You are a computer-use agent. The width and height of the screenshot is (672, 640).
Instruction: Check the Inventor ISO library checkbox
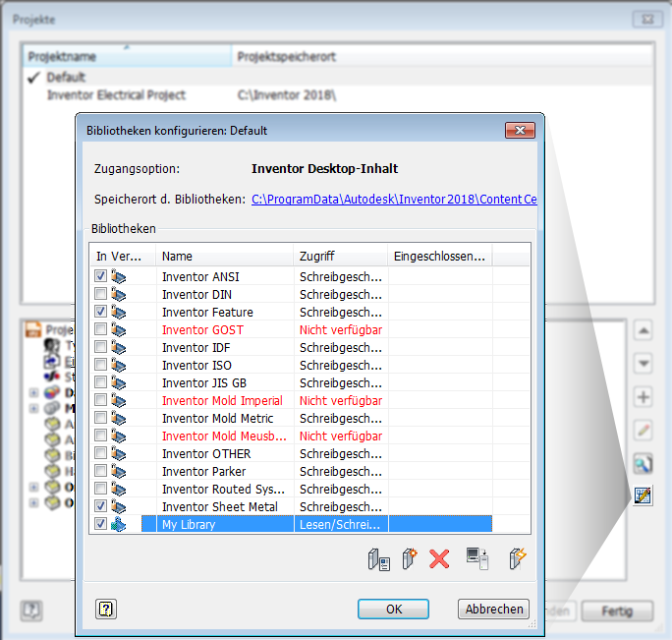pos(101,364)
